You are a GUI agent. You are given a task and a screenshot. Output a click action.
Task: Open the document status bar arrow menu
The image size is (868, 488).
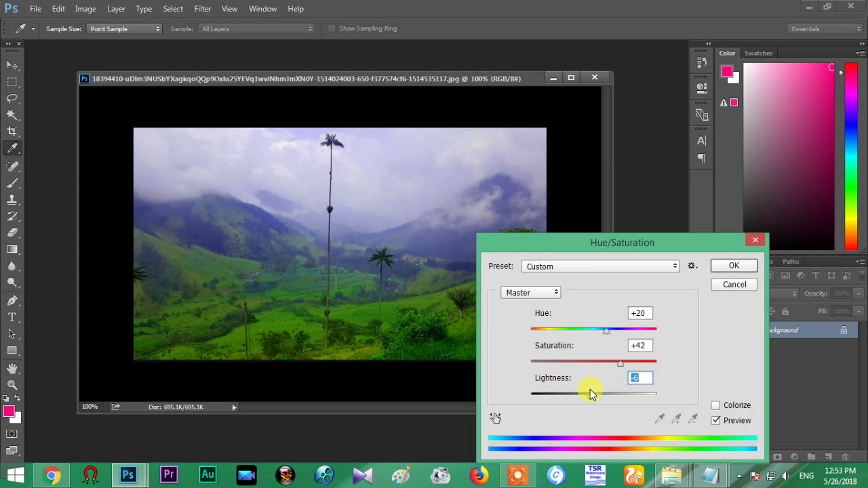(234, 407)
